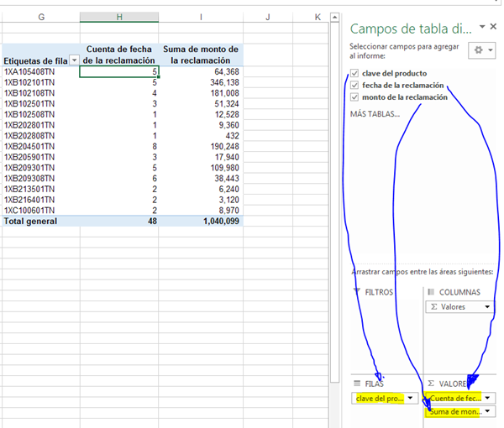Screen dimensions: 504x428
Task: Click the 'MÁS TABLAS...' link
Action: (375, 114)
